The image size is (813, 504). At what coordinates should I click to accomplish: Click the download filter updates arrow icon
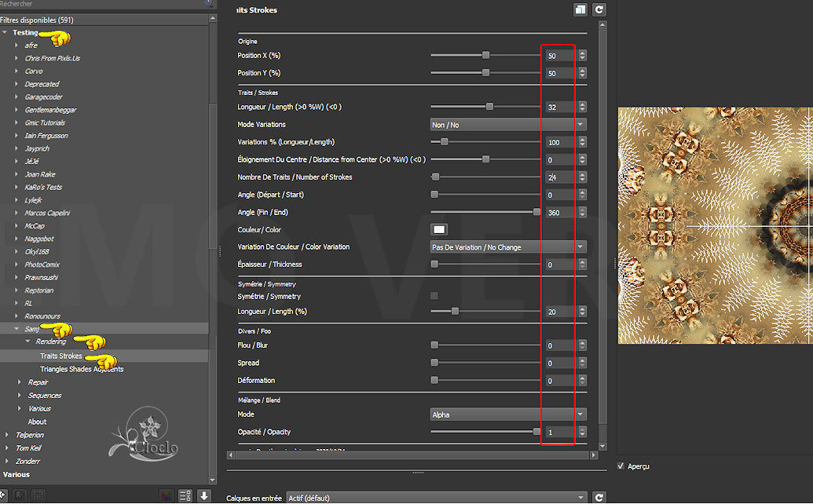point(203,495)
